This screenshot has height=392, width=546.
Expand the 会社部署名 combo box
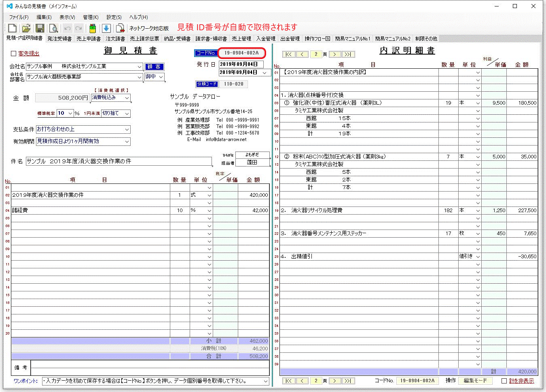point(140,77)
